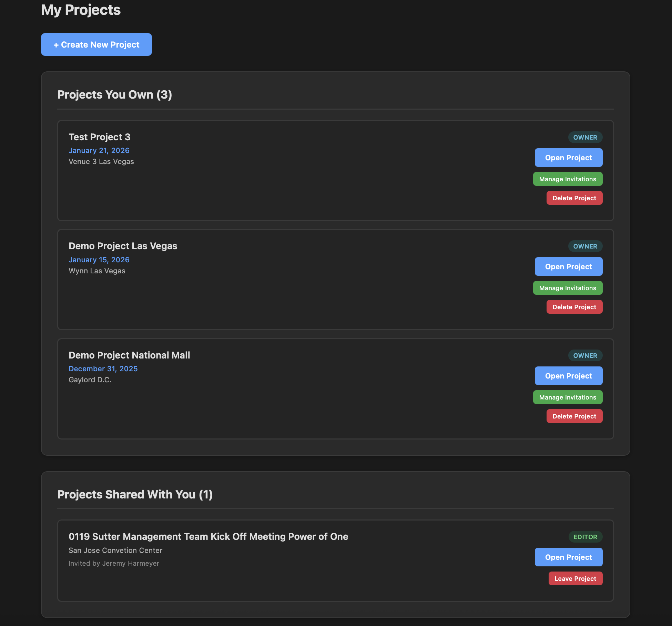Image resolution: width=672 pixels, height=626 pixels.
Task: Click the Projects Shared With You heading
Action: tap(135, 494)
